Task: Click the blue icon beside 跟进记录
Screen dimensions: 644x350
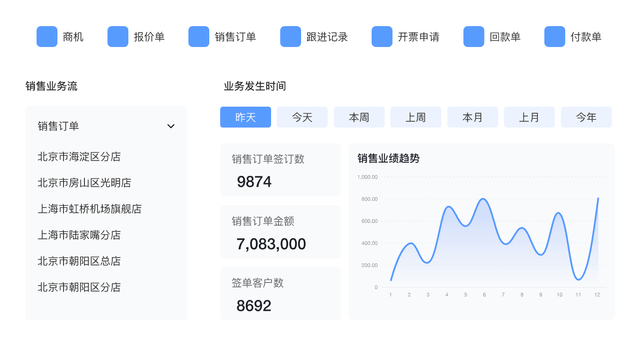Action: click(x=291, y=37)
